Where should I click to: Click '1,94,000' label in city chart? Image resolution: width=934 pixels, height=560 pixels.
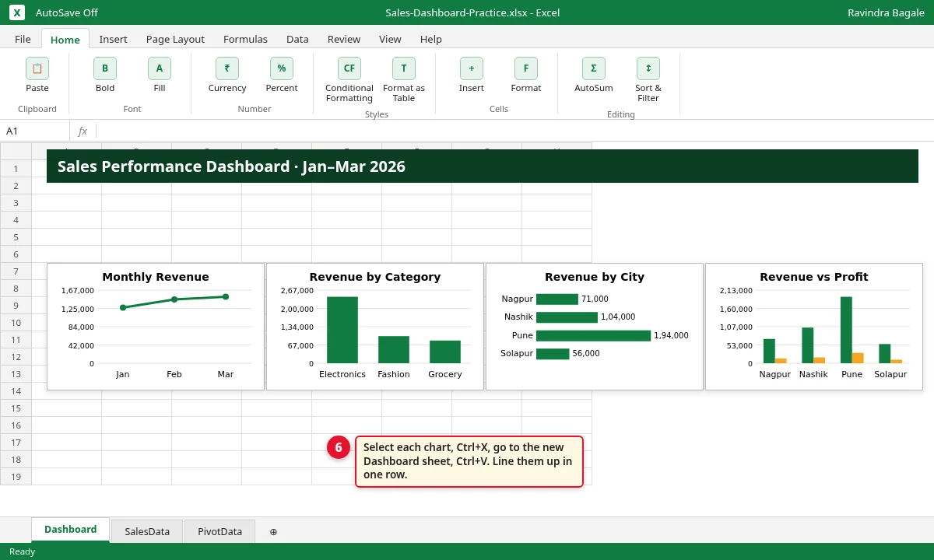671,336
